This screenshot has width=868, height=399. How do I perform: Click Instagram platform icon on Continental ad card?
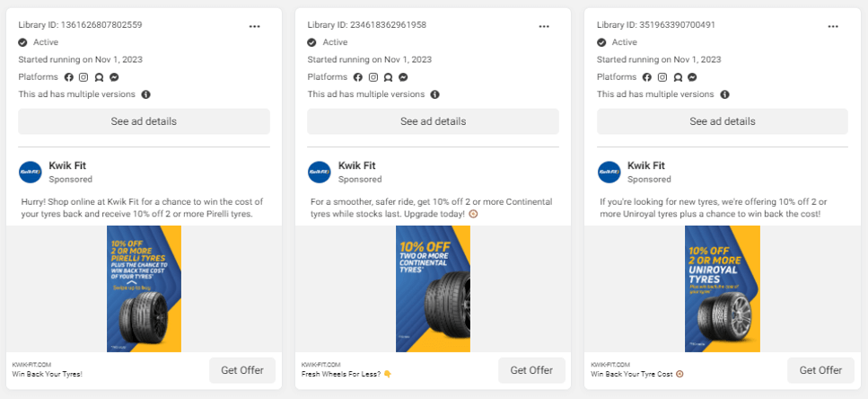pos(373,77)
